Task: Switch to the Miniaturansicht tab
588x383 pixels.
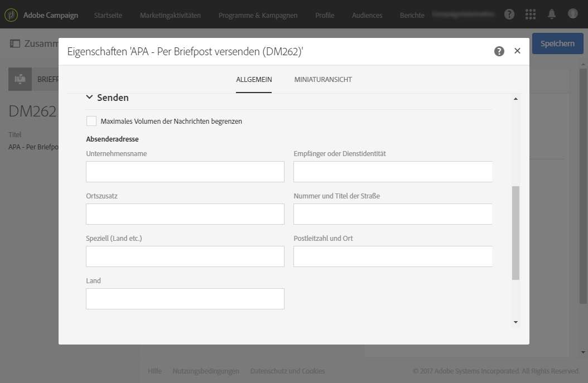Action: point(323,80)
